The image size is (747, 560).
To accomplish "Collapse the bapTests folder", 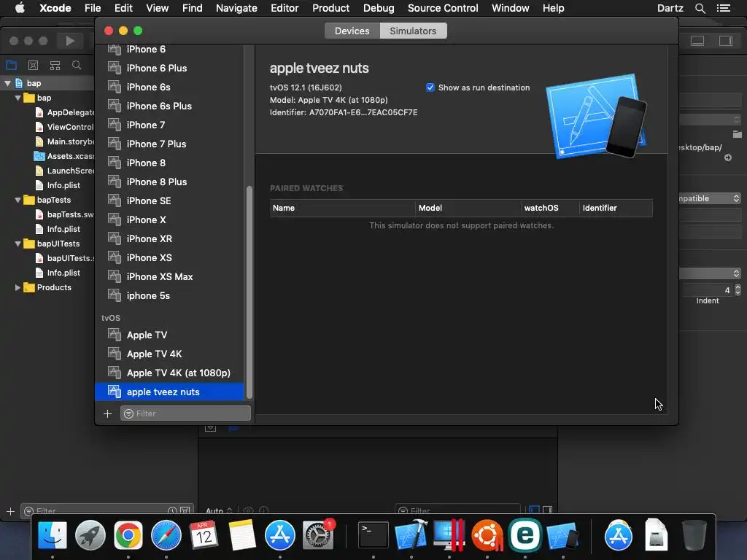I will 18,200.
